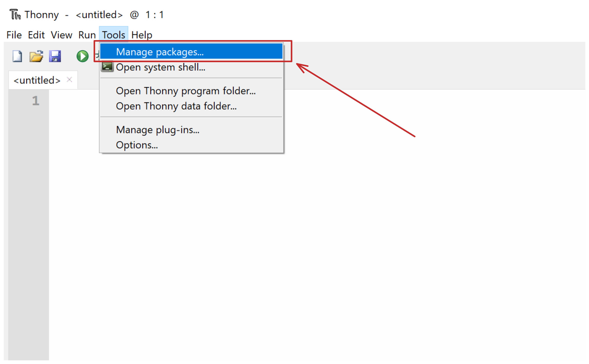Select Manage plug-ins... from the menu
The width and height of the screenshot is (589, 364).
pos(191,130)
